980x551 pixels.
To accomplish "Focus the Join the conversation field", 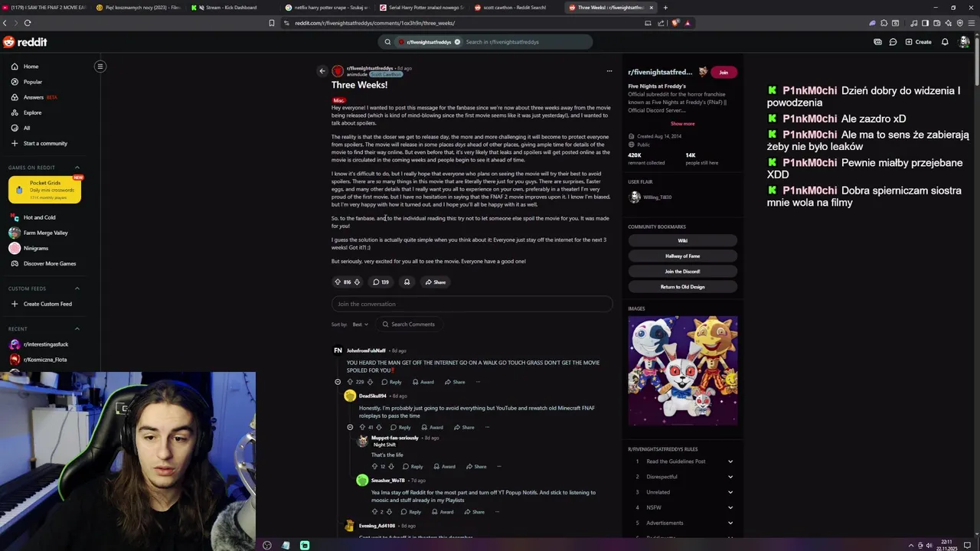I will point(472,304).
